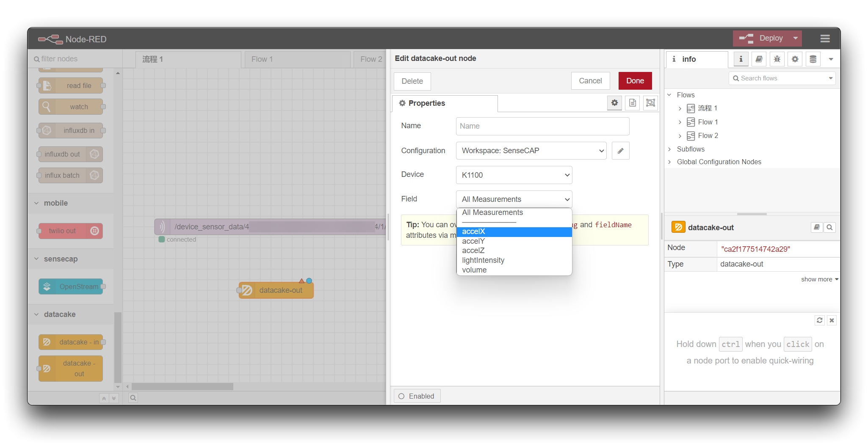This screenshot has width=868, height=446.
Task: Select volume from the Field list
Action: pos(514,270)
